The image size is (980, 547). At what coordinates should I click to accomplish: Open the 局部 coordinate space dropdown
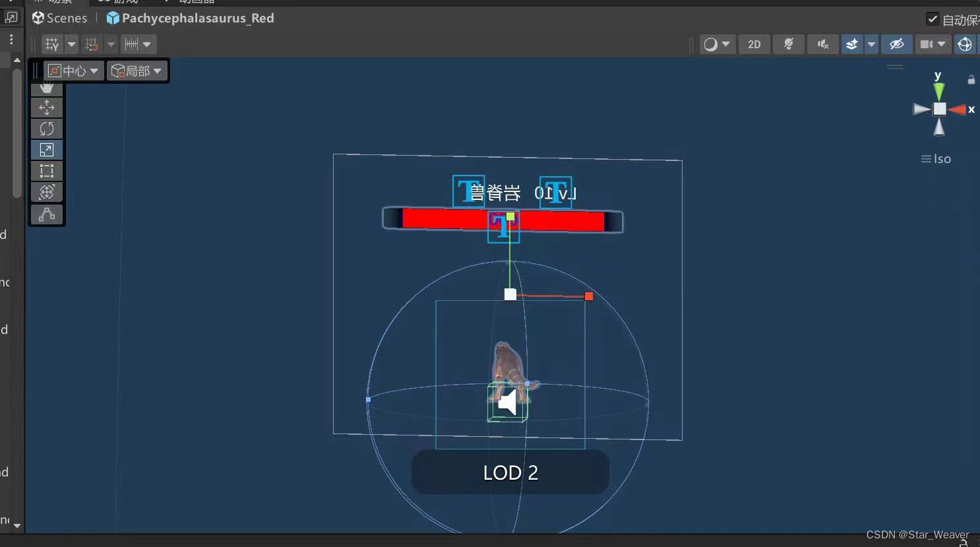point(137,70)
